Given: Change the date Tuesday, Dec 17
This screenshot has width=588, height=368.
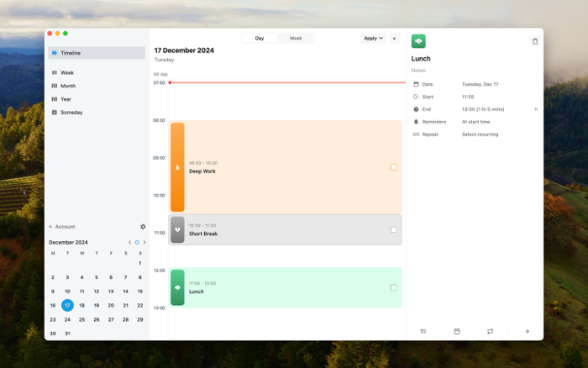Looking at the screenshot, I should [480, 84].
